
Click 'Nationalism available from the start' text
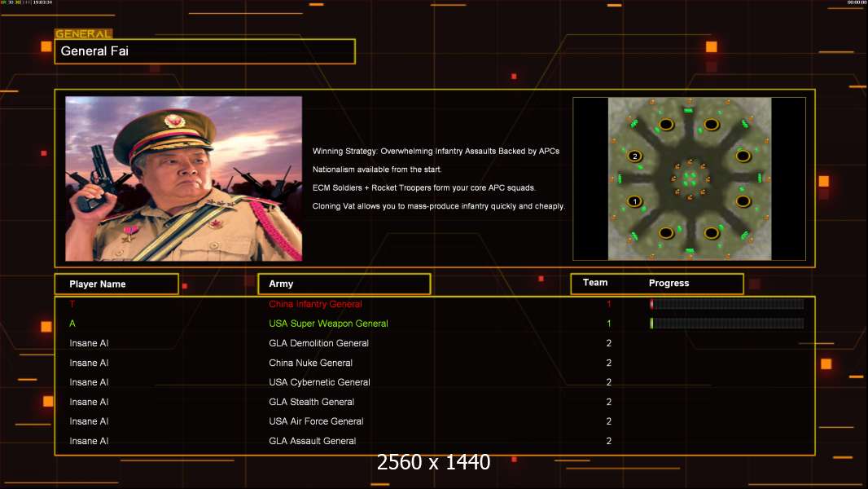pos(377,170)
